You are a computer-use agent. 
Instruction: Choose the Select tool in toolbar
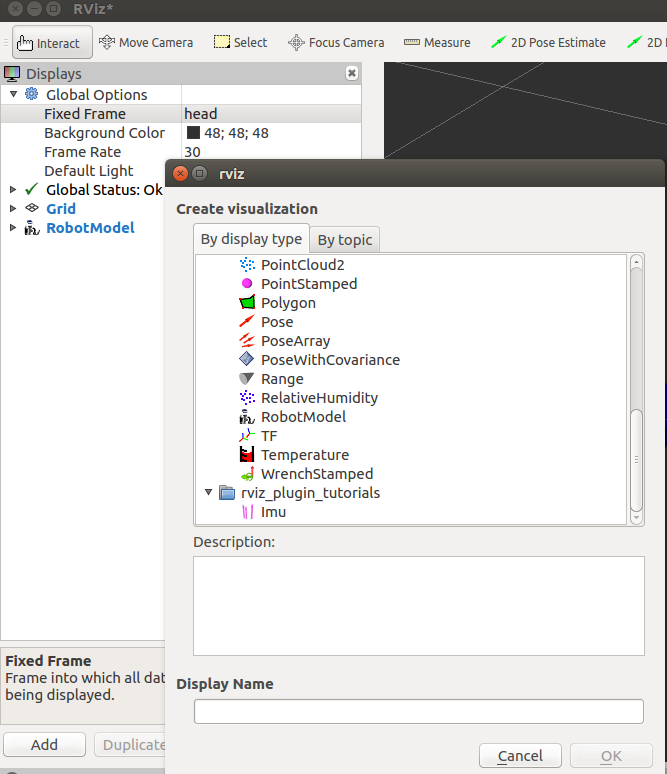tap(240, 42)
